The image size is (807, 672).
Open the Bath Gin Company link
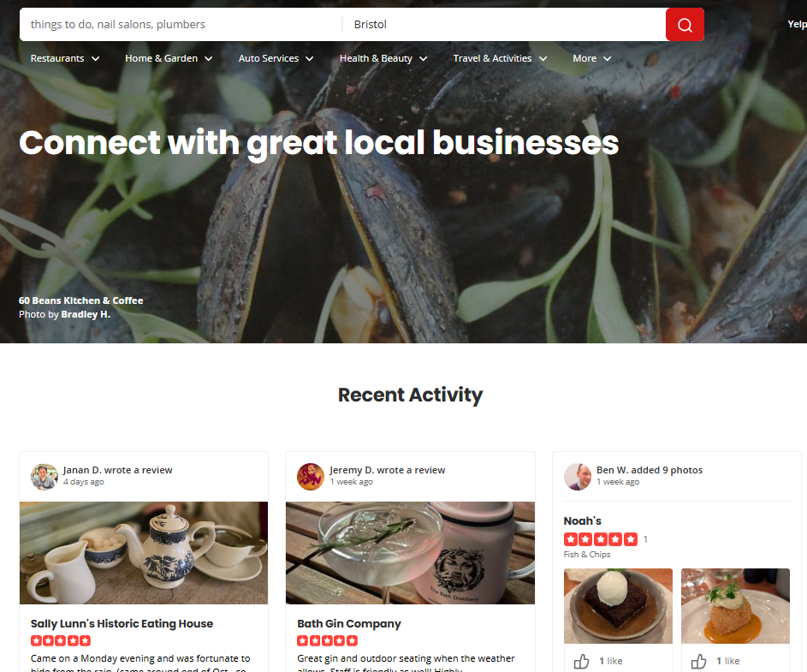coord(349,623)
